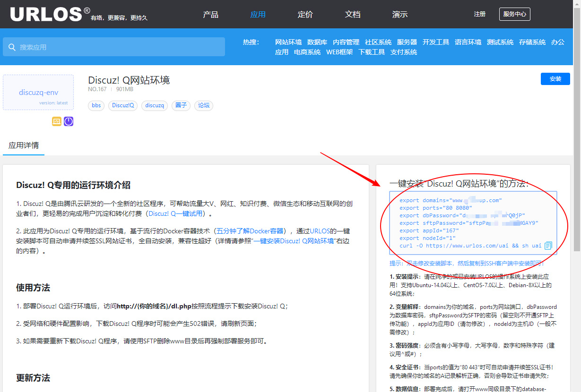Select 网站环境 hot search link
581x392 pixels.
coord(288,42)
